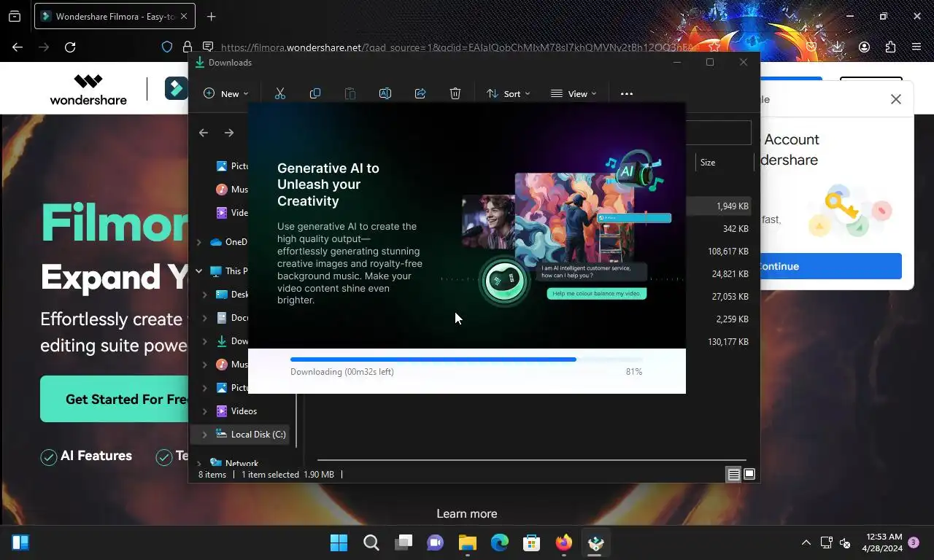934x560 pixels.
Task: Open Firefox account icon
Action: [x=864, y=47]
